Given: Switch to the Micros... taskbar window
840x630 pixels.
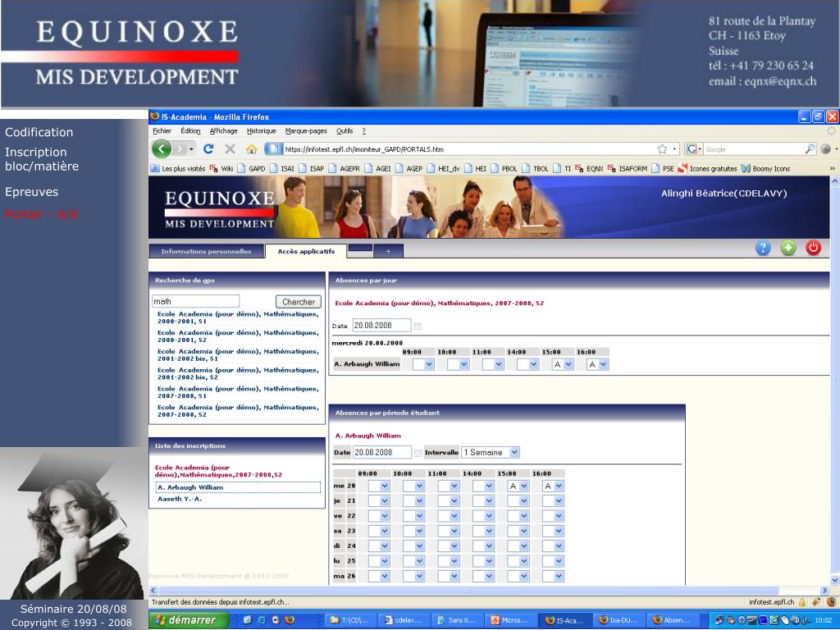Looking at the screenshot, I should (x=510, y=620).
